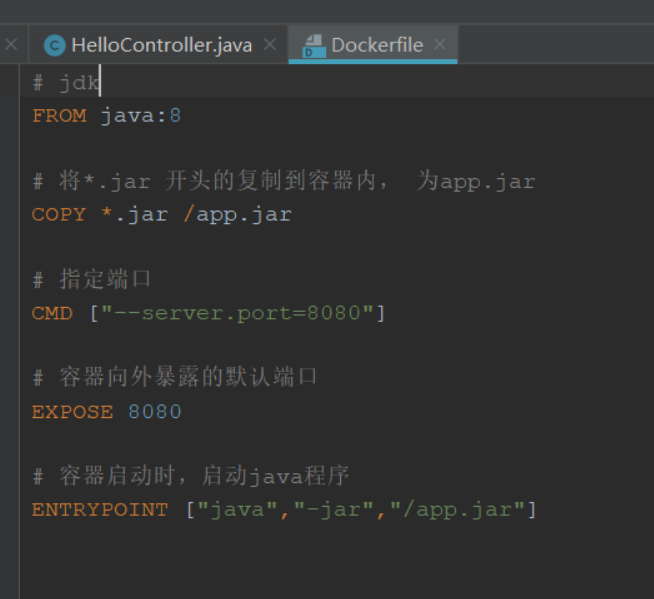The height and width of the screenshot is (599, 654).
Task: Click the Java class icon on HelloController tab
Action: click(55, 45)
